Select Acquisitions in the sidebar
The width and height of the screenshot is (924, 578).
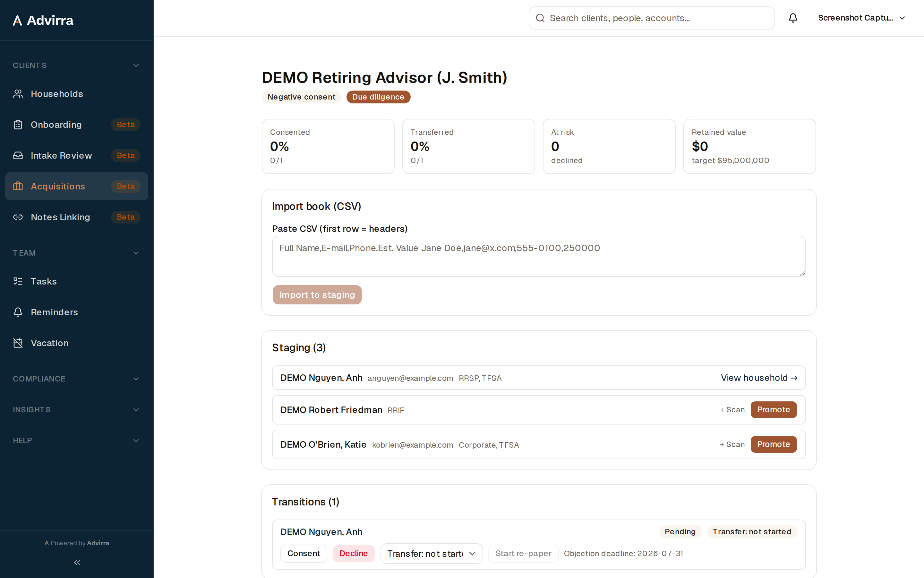click(x=76, y=186)
